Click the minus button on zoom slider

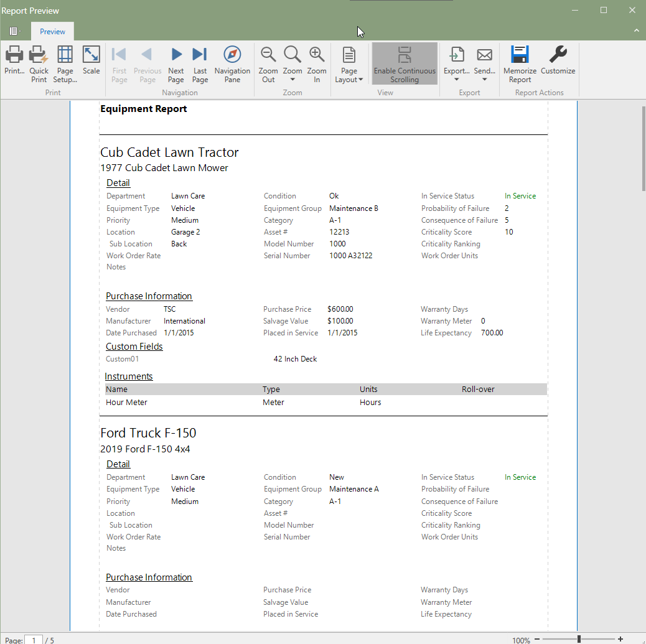pyautogui.click(x=537, y=639)
